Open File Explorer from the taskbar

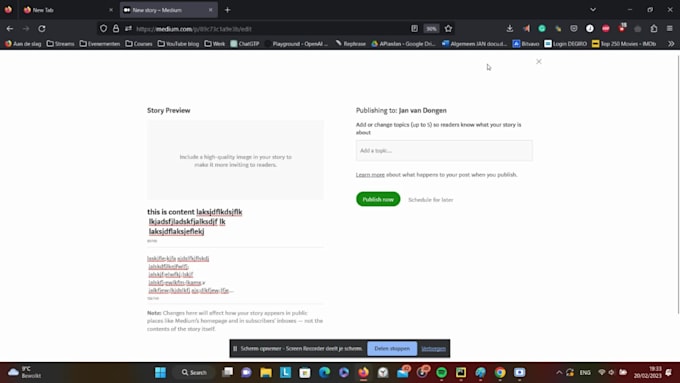pos(266,373)
